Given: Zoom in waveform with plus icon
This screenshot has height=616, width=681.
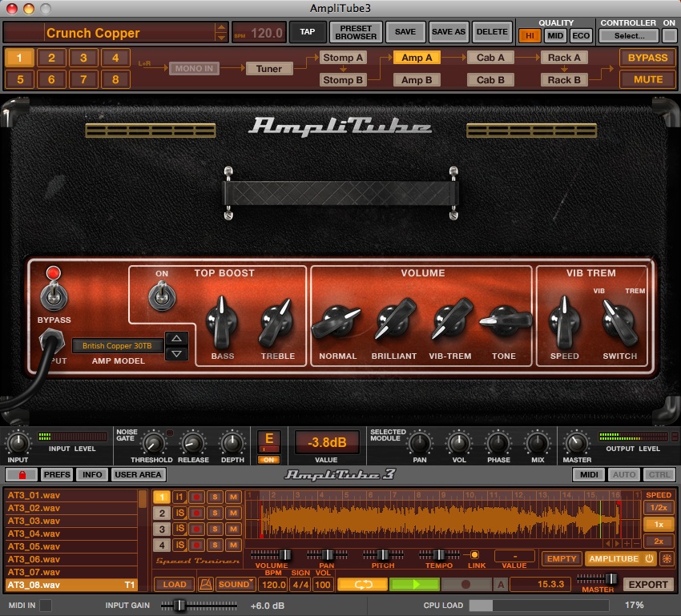Looking at the screenshot, I should point(627,543).
